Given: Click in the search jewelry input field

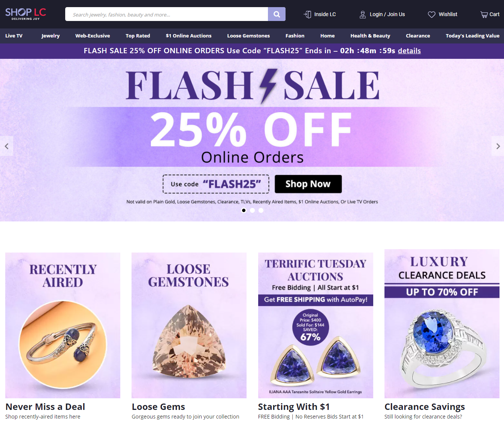Looking at the screenshot, I should (166, 14).
